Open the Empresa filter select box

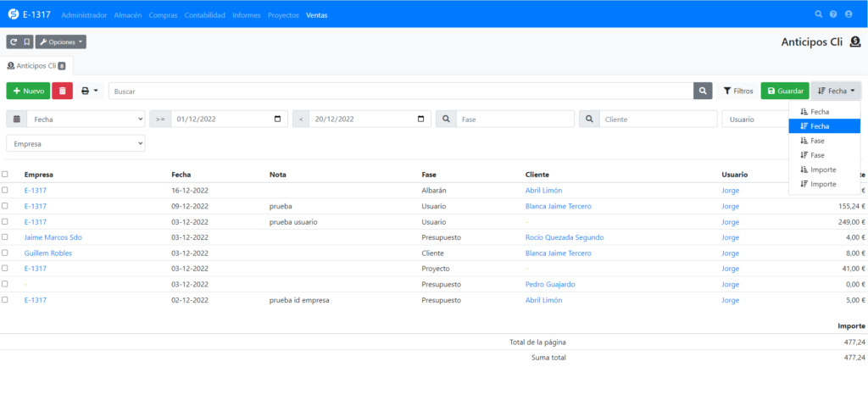[75, 144]
